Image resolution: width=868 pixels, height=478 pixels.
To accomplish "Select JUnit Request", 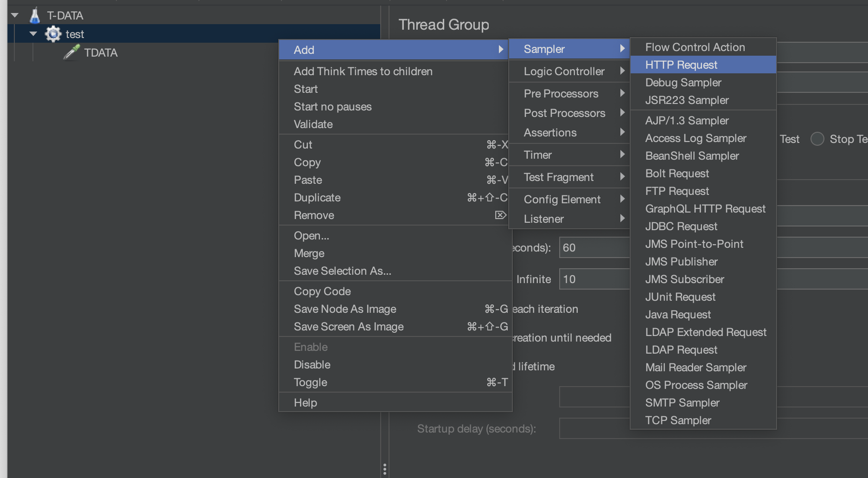I will tap(703, 297).
